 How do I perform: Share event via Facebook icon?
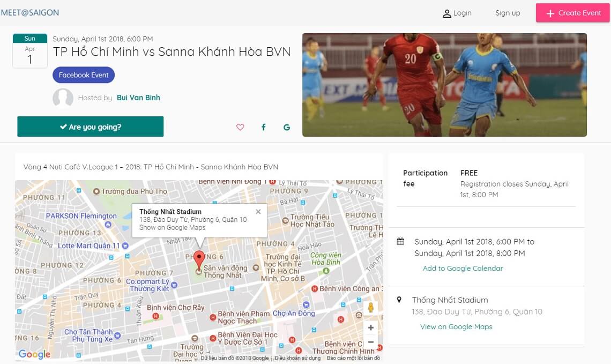[x=264, y=127]
